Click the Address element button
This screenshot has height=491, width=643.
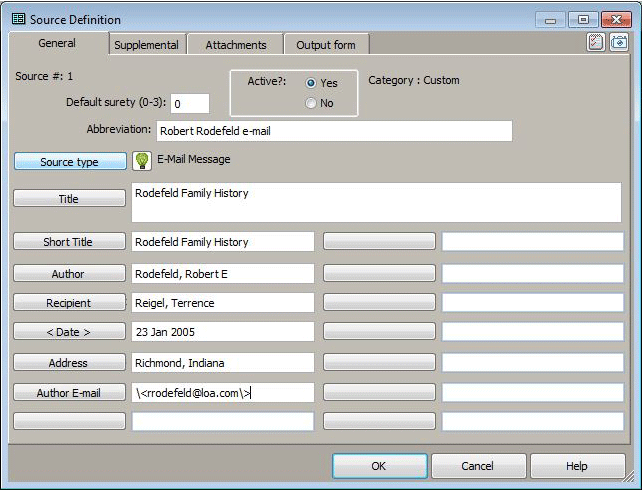coord(69,363)
